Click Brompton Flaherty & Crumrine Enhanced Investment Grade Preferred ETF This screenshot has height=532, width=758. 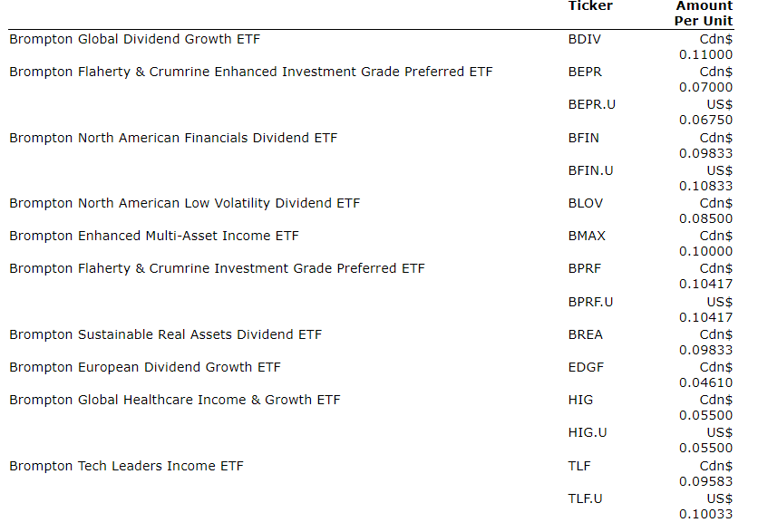(x=251, y=72)
